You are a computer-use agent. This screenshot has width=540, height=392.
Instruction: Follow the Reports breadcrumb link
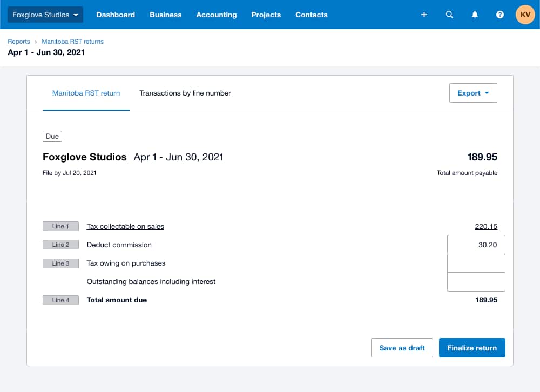18,42
